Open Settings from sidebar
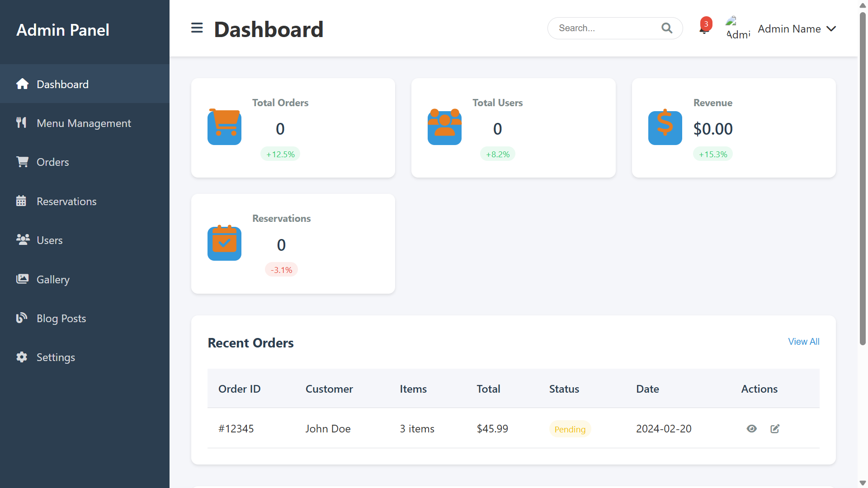 point(85,357)
